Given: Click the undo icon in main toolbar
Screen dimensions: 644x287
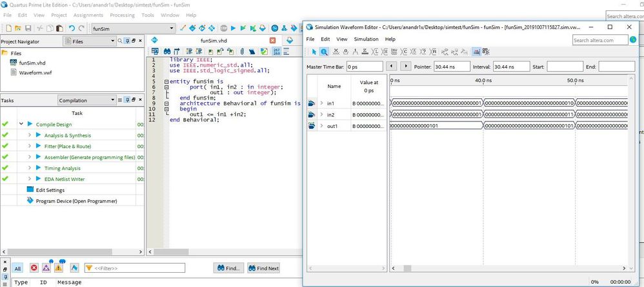Looking at the screenshot, I should (72, 28).
